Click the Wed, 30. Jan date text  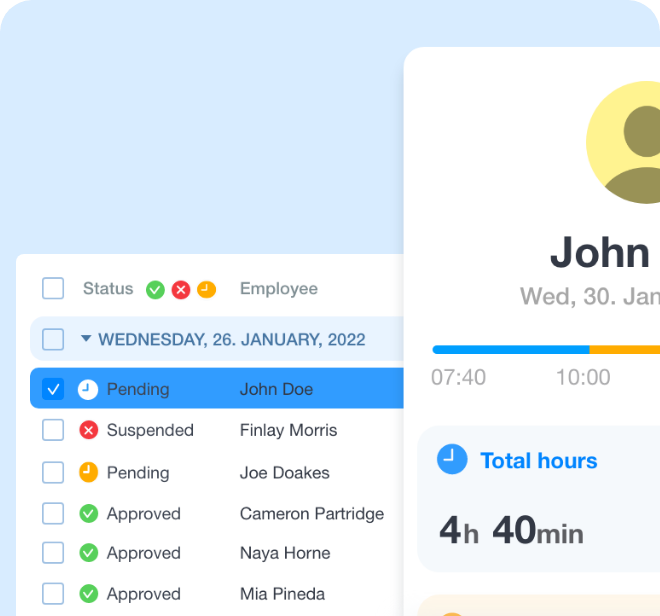point(590,296)
